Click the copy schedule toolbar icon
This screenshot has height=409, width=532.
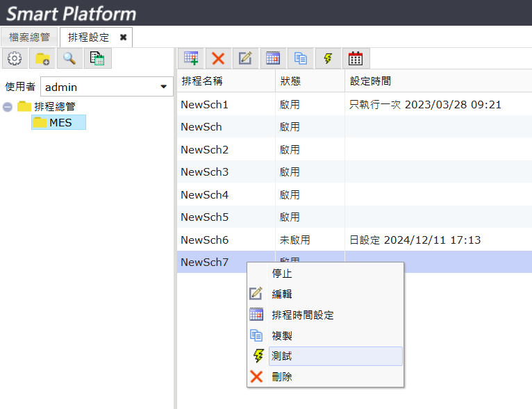click(x=301, y=58)
